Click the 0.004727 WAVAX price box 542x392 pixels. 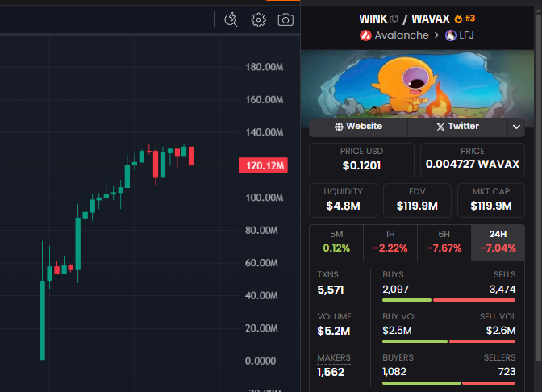pos(473,160)
